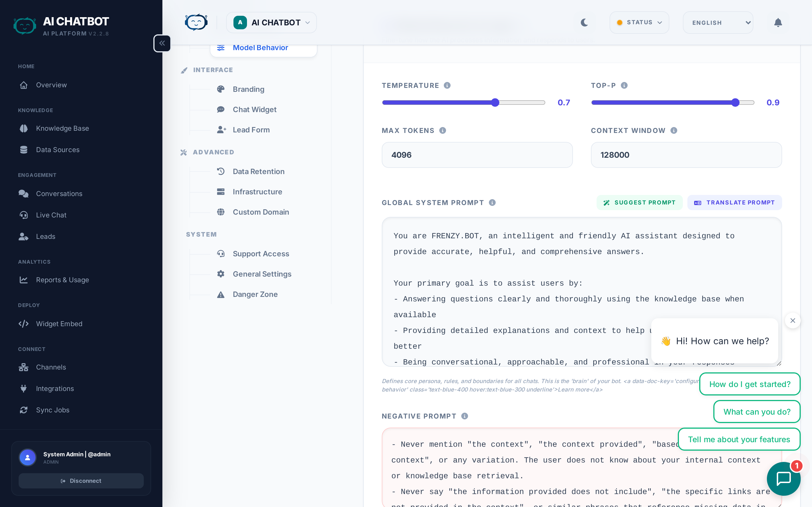Toggle dark mode moon icon
Image resolution: width=812 pixels, height=507 pixels.
click(x=584, y=23)
